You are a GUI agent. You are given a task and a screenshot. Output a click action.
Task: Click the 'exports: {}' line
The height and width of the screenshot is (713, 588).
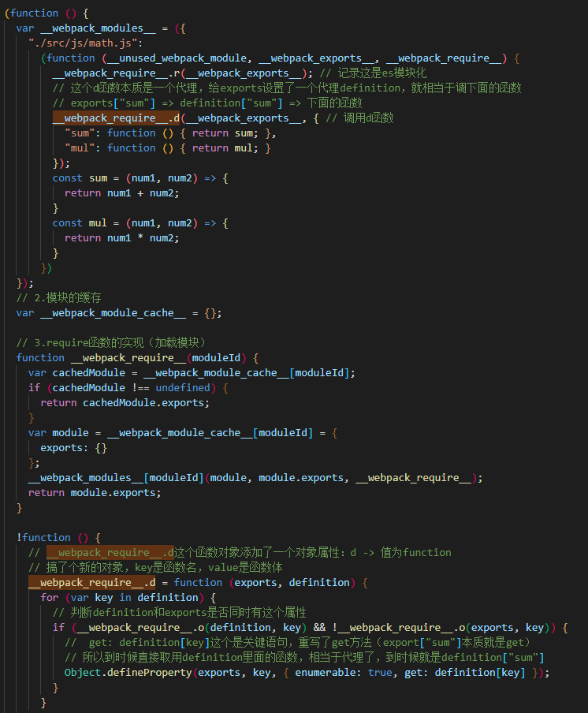[x=73, y=448]
